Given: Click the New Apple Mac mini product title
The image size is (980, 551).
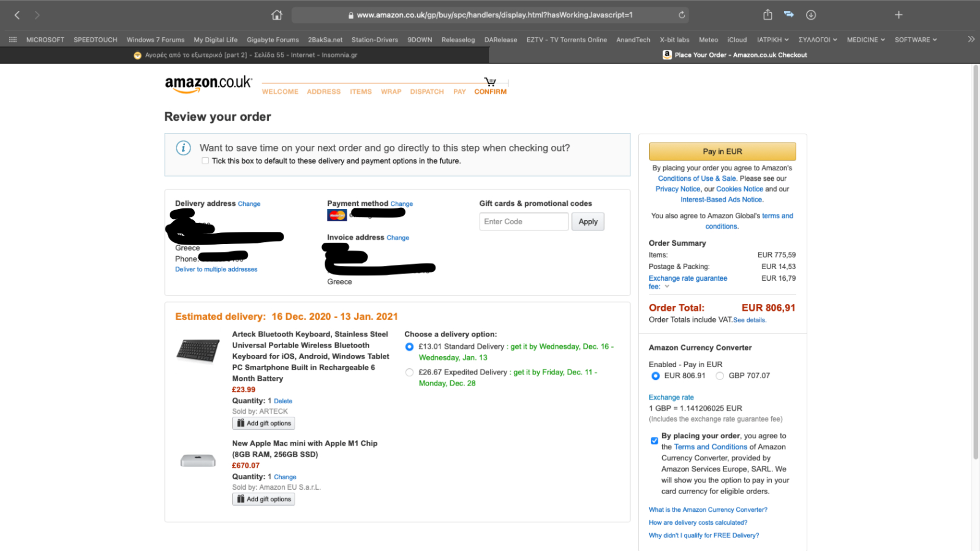Looking at the screenshot, I should [304, 449].
